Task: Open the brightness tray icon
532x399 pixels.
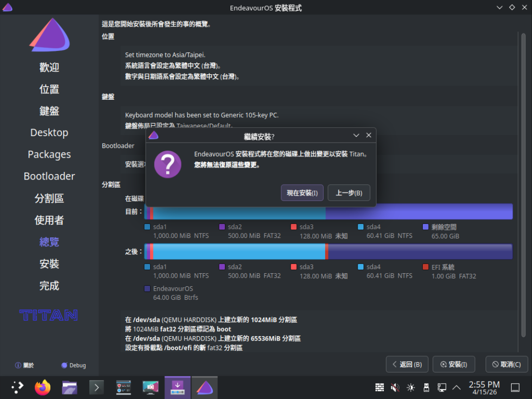Action: (410, 388)
